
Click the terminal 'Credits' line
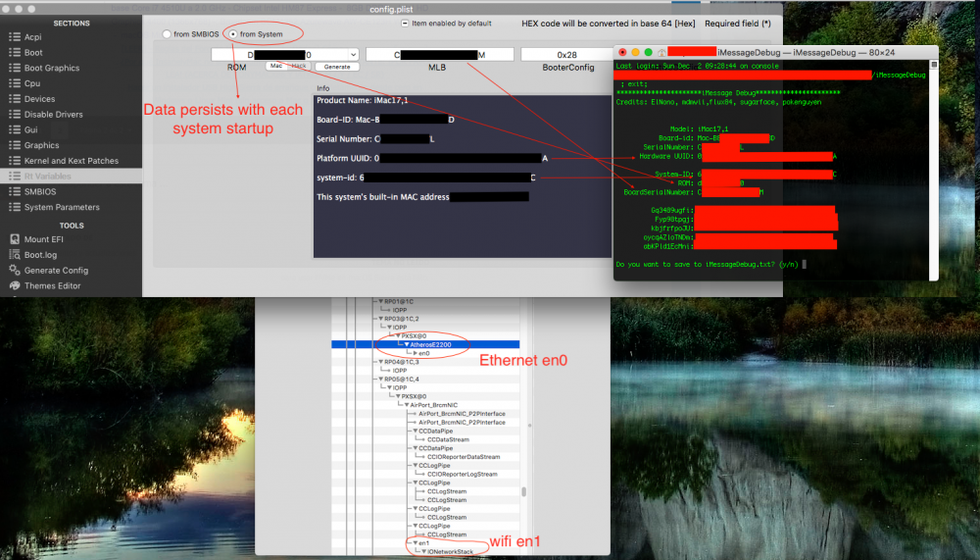click(x=718, y=102)
